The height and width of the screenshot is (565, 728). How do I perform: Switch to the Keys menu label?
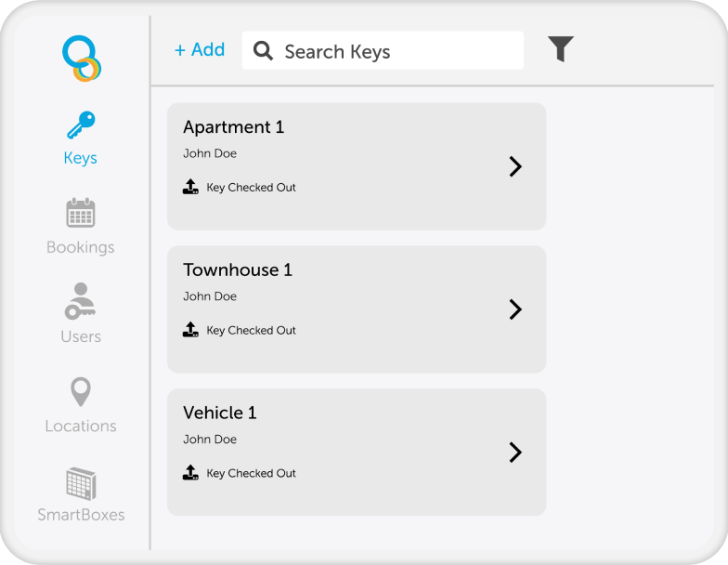click(80, 158)
